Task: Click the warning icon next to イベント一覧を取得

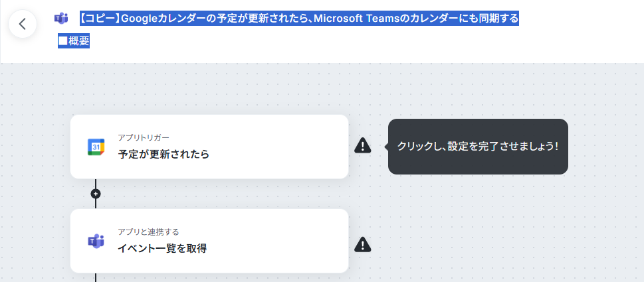Action: click(363, 244)
